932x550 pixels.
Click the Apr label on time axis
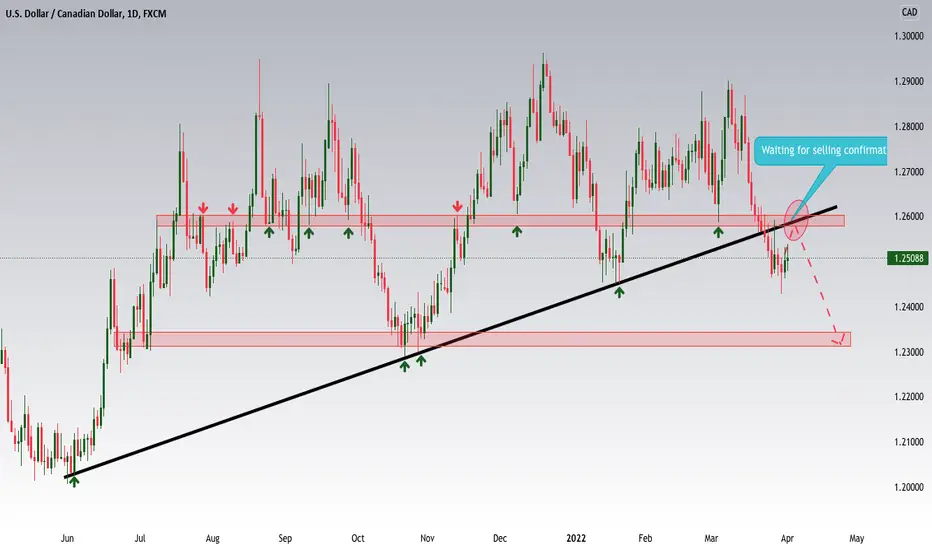tap(787, 538)
